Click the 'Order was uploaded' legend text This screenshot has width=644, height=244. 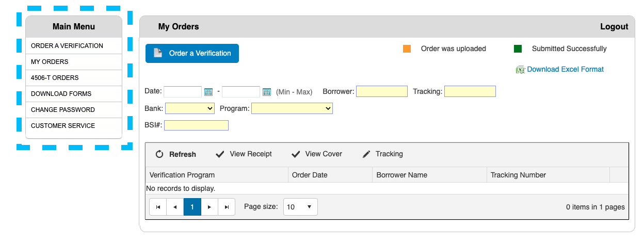454,48
